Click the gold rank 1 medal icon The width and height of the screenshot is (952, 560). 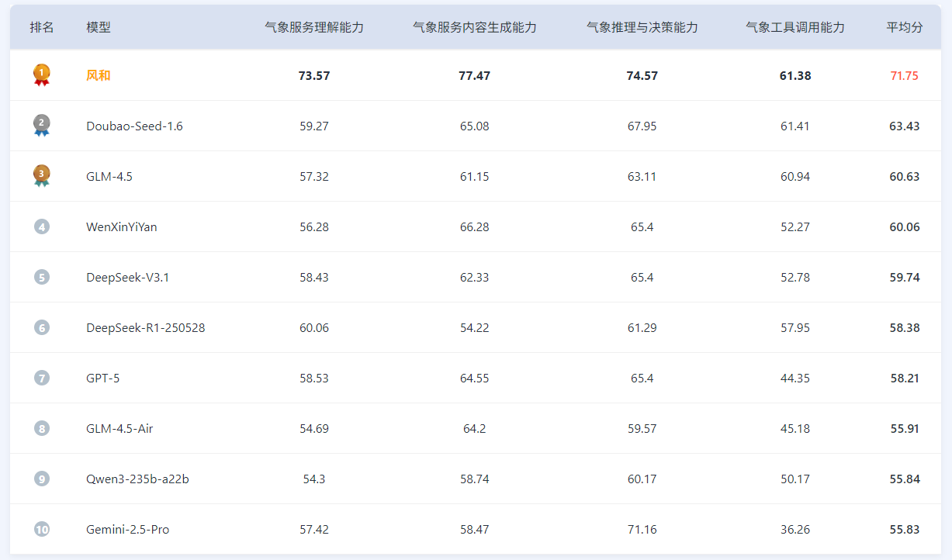pyautogui.click(x=42, y=74)
